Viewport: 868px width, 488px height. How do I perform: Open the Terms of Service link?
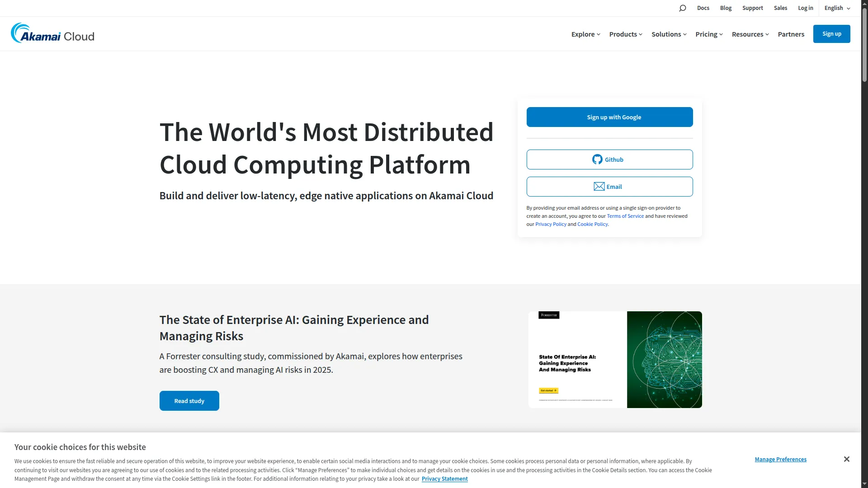click(x=625, y=216)
